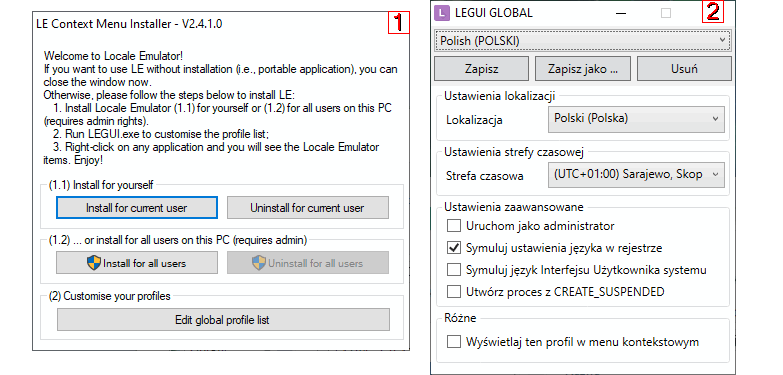Click the shield icon on Install for all users
The image size is (783, 375).
point(94,263)
